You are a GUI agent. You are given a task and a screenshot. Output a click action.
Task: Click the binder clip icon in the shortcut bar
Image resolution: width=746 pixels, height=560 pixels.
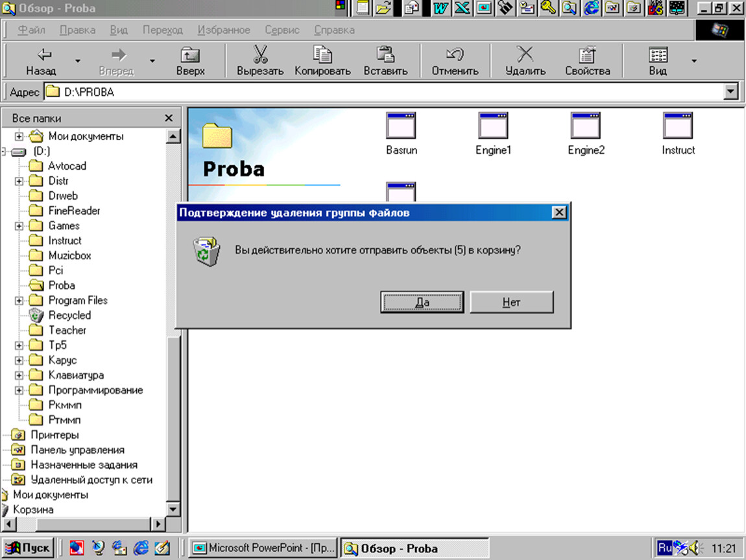click(506, 8)
